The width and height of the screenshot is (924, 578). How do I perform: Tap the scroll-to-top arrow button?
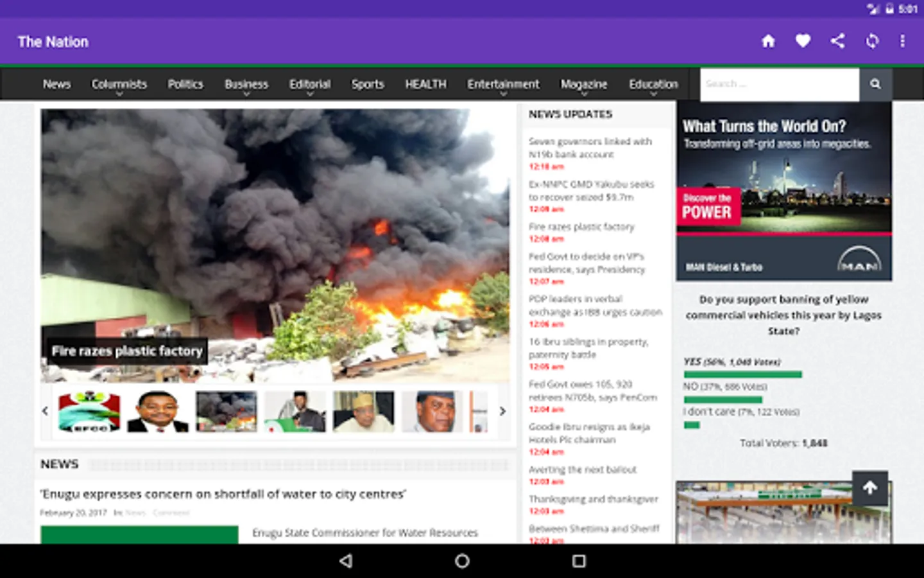(870, 487)
